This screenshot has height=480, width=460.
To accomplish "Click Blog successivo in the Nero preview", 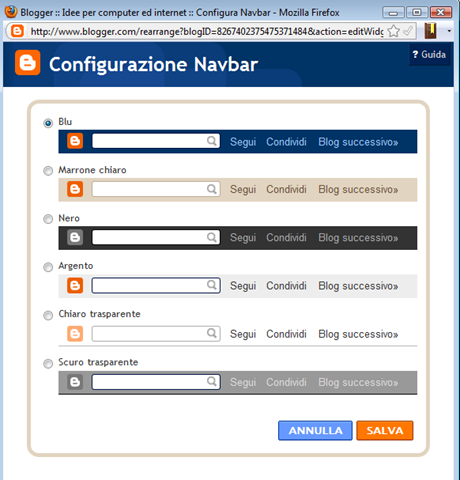I will 358,238.
